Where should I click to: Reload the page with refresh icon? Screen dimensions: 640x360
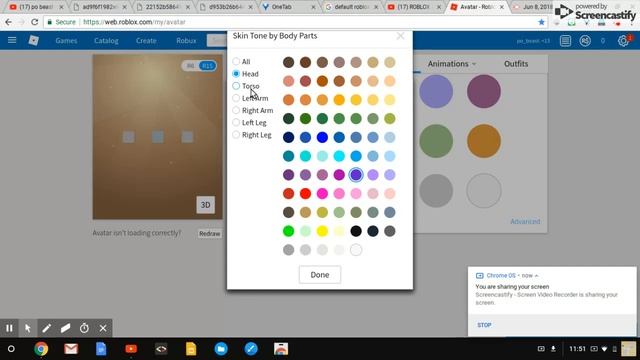coord(35,22)
